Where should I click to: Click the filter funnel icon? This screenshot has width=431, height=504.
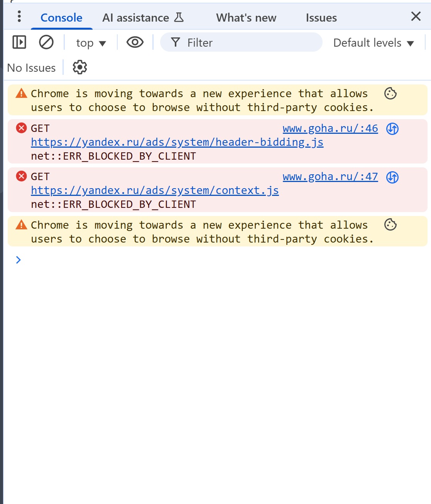[x=176, y=42]
